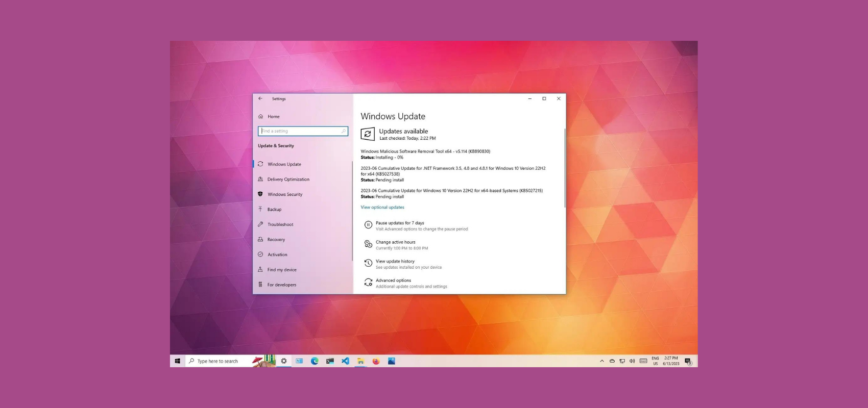Click the Updates available refresh icon

tap(368, 134)
